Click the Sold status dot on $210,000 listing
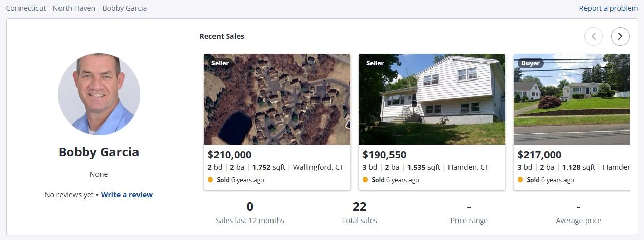Image resolution: width=644 pixels, height=240 pixels. 210,180
